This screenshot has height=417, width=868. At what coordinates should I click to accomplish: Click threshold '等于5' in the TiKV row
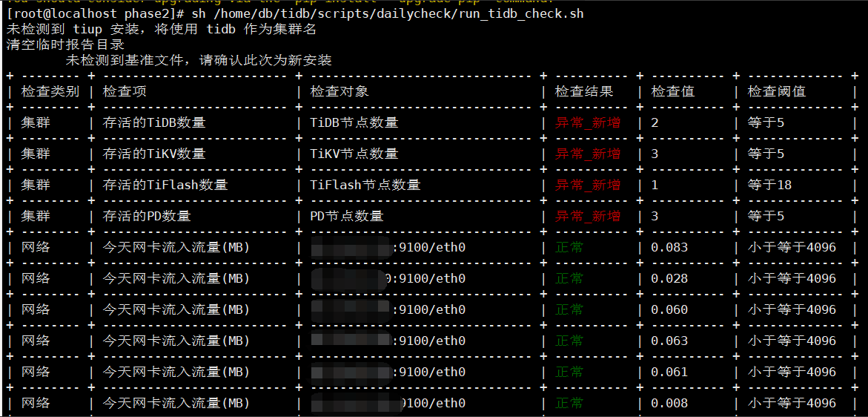(766, 154)
